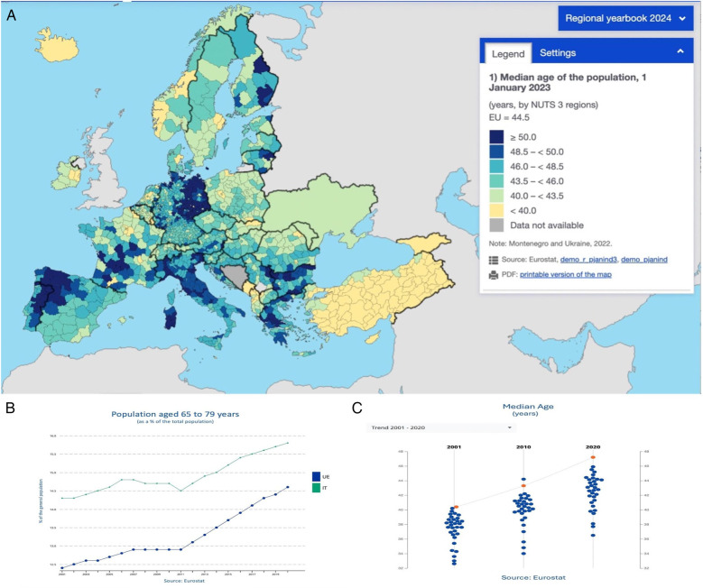This screenshot has width=703, height=588.
Task: Click the printer PDF icon
Action: point(494,275)
